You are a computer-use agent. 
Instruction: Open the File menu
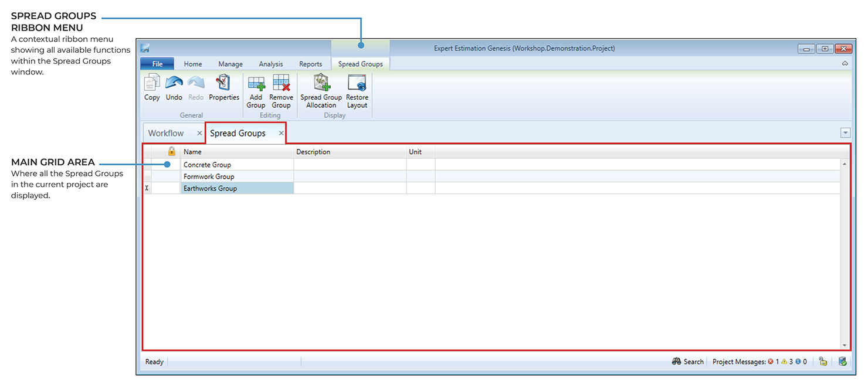[x=157, y=64]
